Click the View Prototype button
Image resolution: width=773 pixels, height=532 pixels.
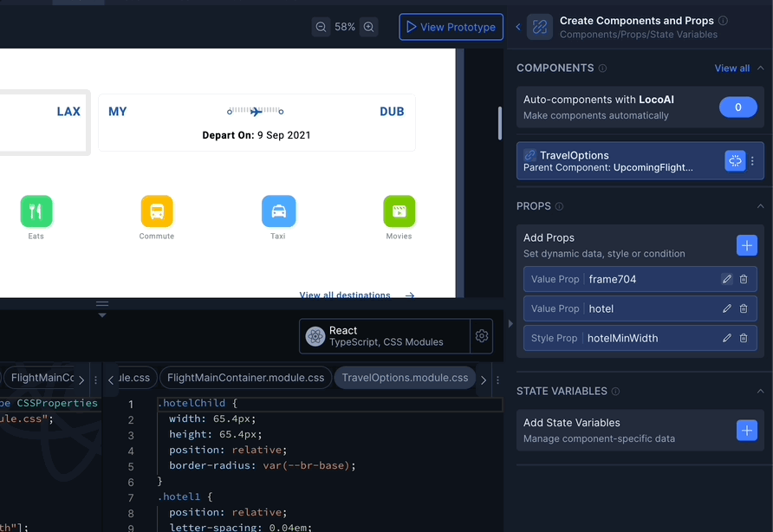(x=451, y=27)
